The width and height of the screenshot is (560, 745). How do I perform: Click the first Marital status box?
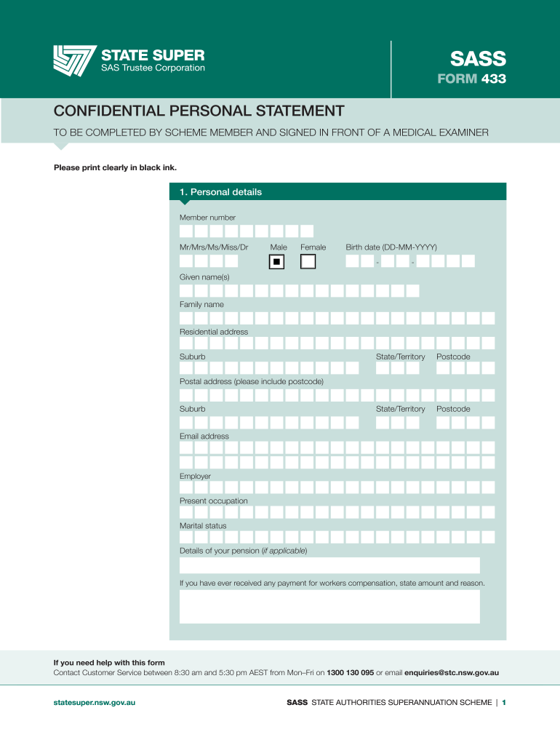tap(186, 537)
